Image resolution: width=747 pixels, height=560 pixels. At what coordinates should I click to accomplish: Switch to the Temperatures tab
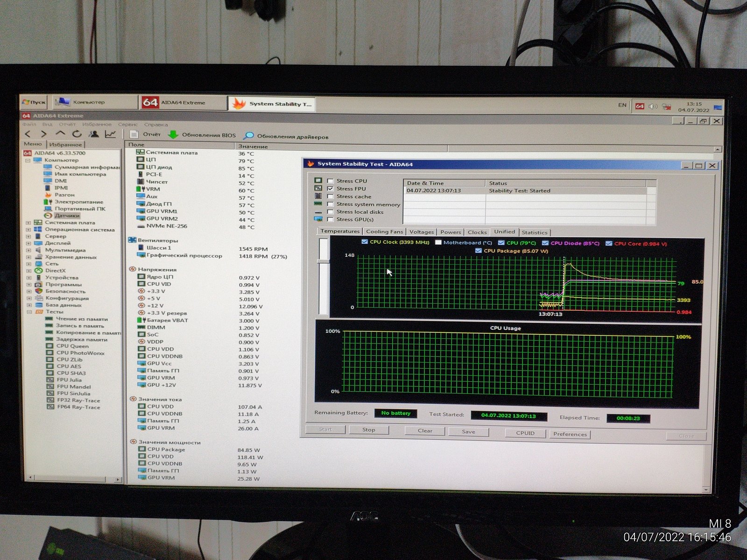click(340, 231)
